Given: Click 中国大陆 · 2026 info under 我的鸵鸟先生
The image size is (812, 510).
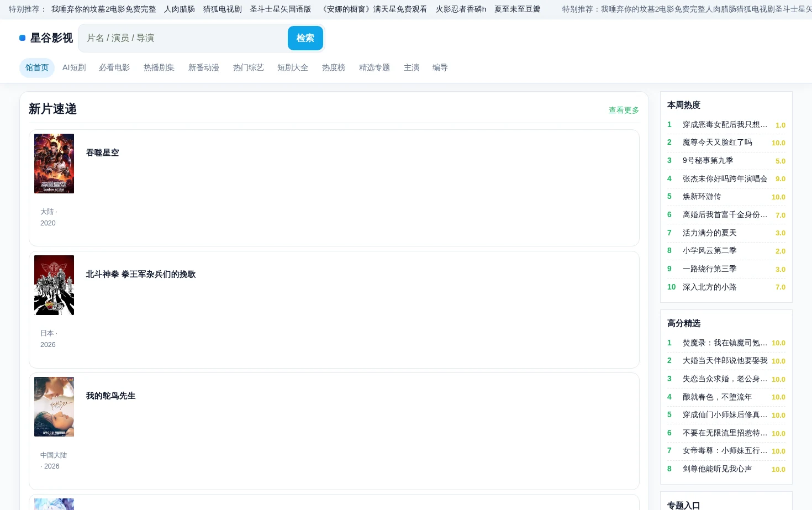Looking at the screenshot, I should point(54,461).
